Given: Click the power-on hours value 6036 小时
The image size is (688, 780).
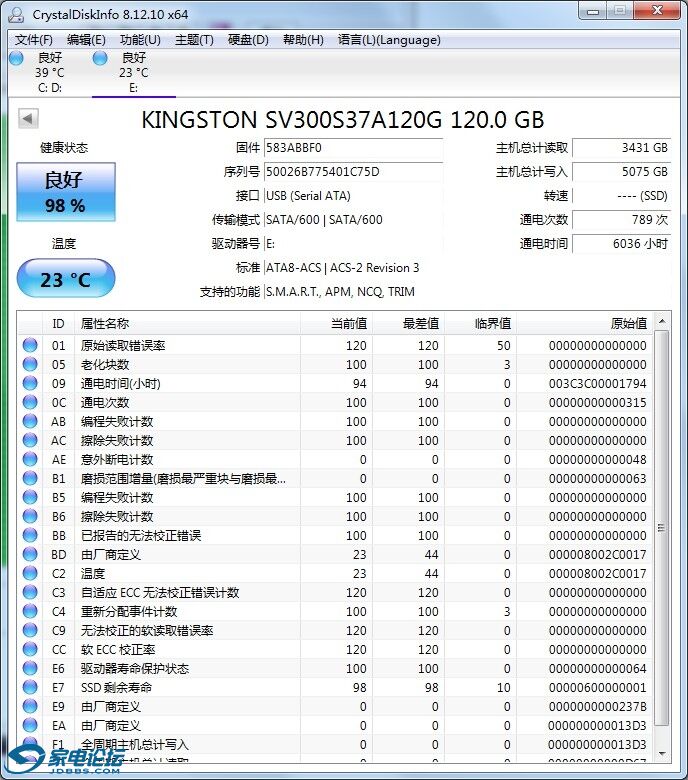Looking at the screenshot, I should click(621, 243).
